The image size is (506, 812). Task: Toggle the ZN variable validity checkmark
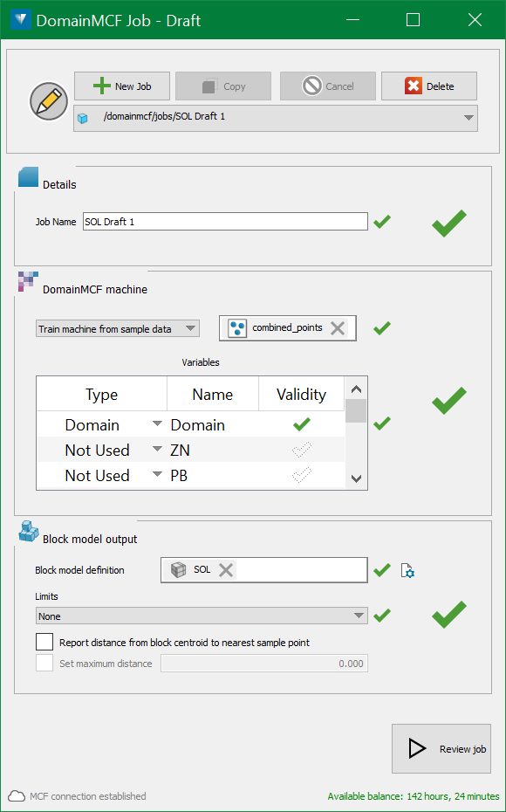[x=302, y=450]
